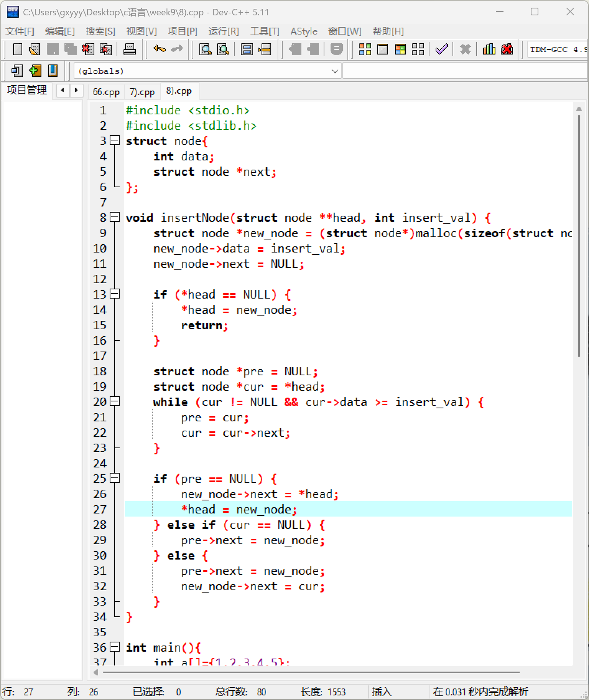Click the status bar '插入' insert mode text

pos(382,692)
